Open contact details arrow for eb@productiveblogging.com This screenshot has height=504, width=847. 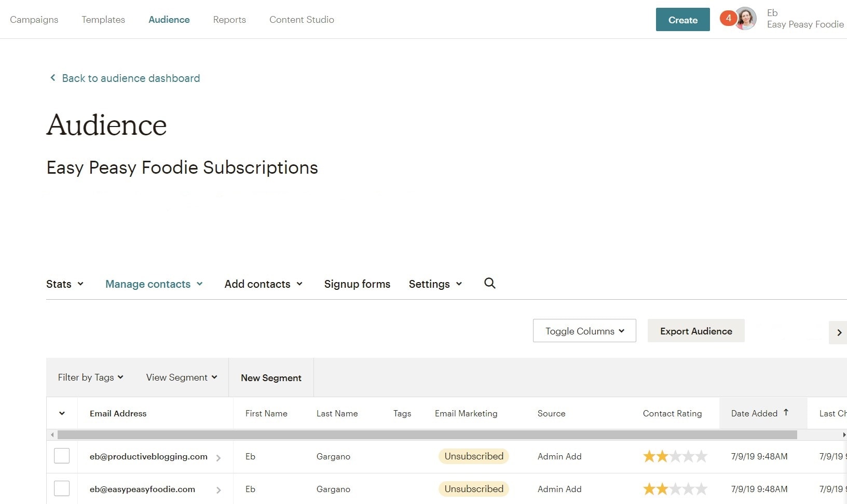[218, 458]
